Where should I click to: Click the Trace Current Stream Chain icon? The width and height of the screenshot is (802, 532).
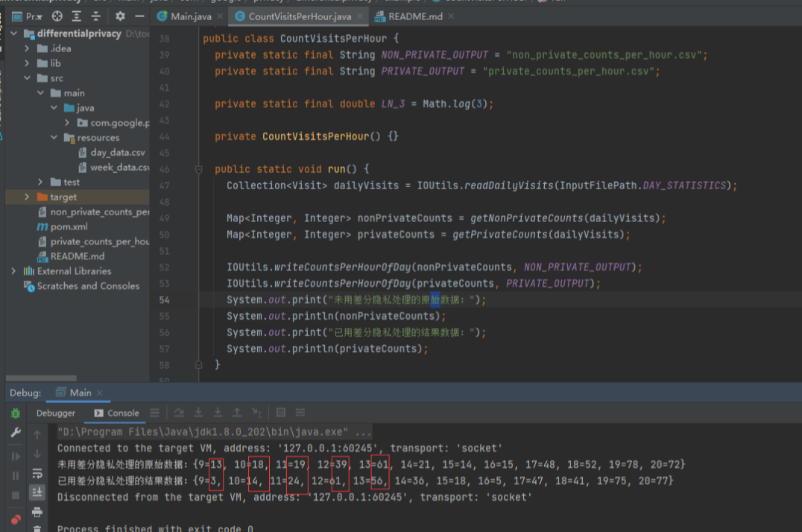click(x=300, y=412)
